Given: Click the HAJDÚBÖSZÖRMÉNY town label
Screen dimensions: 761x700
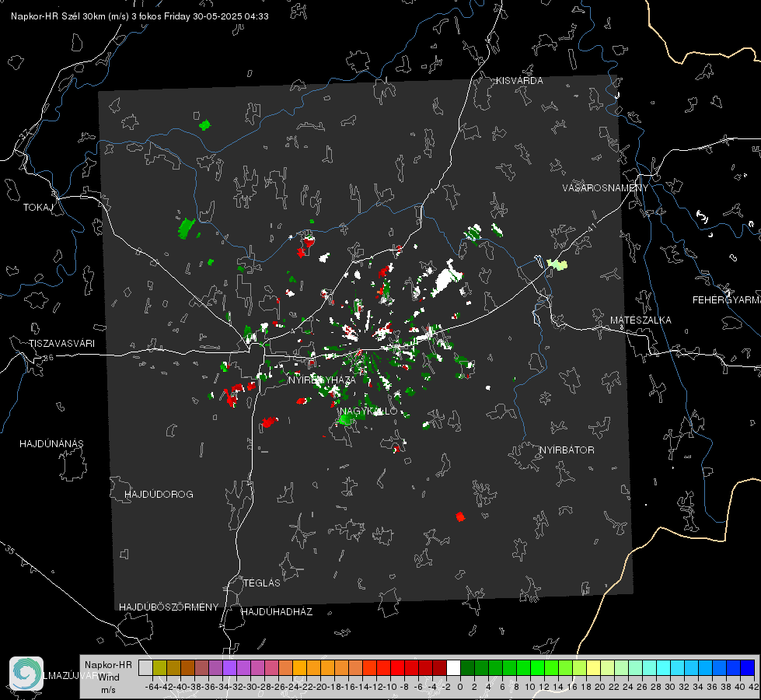Looking at the screenshot, I should pos(169,607).
